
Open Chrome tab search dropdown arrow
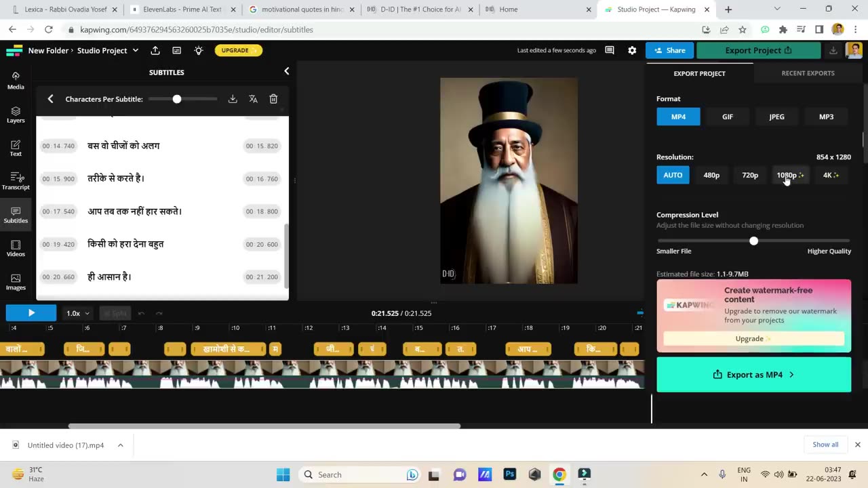pos(777,9)
